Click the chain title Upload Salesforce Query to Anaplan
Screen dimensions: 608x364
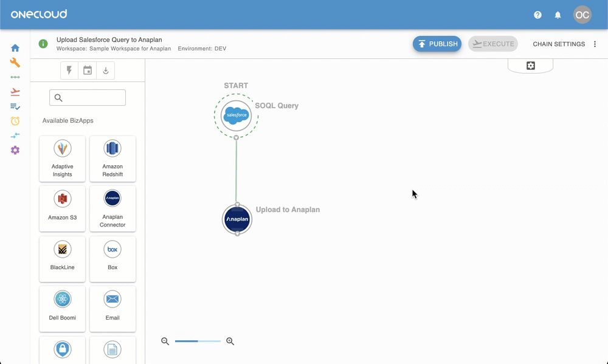click(109, 39)
